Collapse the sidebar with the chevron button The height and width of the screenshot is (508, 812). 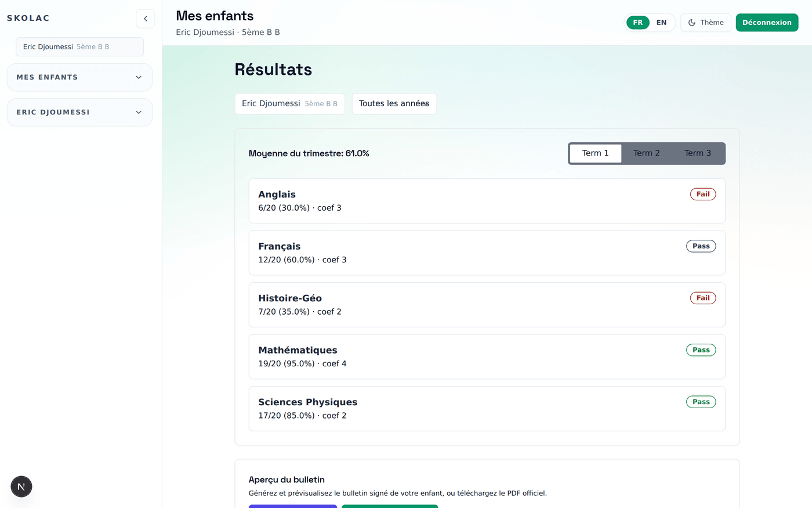point(146,19)
